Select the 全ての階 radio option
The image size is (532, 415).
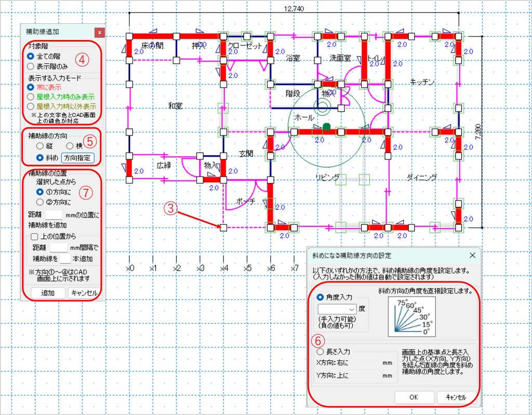(31, 56)
